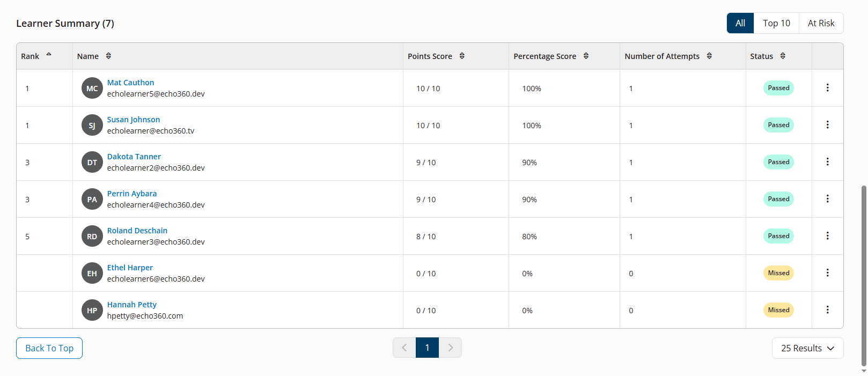Open the kebab menu for Susan Johnson's row
This screenshot has width=868, height=376.
pyautogui.click(x=827, y=124)
